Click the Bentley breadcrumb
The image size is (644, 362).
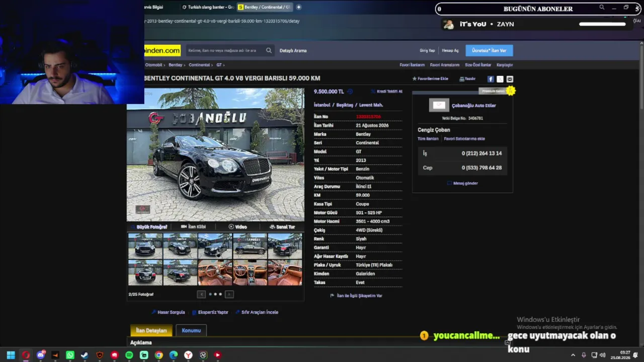175,65
